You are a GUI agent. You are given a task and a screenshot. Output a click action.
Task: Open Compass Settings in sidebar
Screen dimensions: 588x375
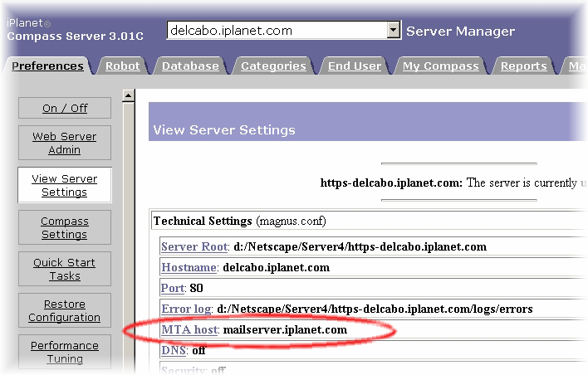click(65, 227)
